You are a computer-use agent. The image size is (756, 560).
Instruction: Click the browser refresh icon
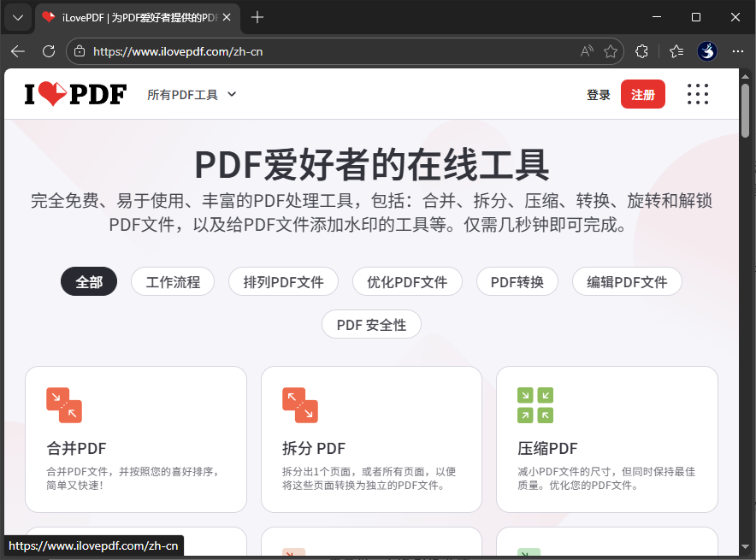(49, 51)
